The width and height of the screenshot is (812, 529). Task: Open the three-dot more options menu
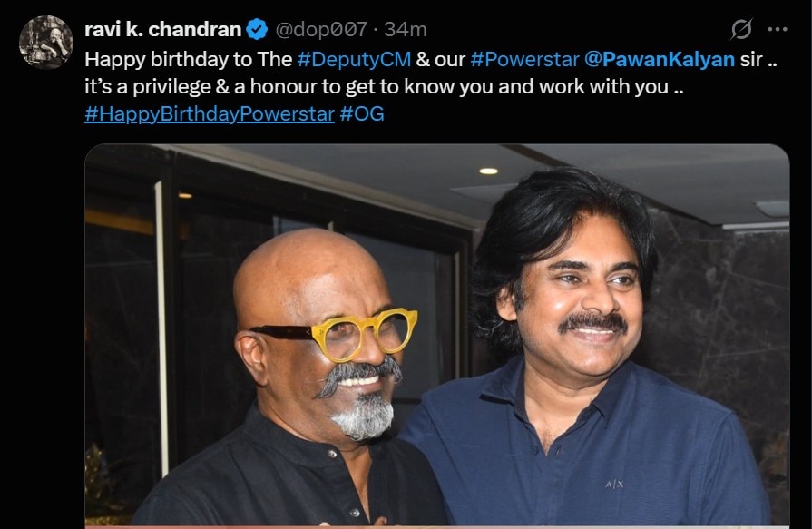coord(778,30)
